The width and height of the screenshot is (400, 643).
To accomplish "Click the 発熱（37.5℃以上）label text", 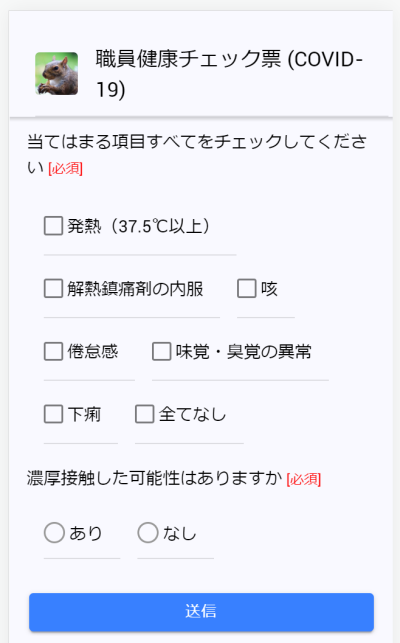I will [x=139, y=226].
